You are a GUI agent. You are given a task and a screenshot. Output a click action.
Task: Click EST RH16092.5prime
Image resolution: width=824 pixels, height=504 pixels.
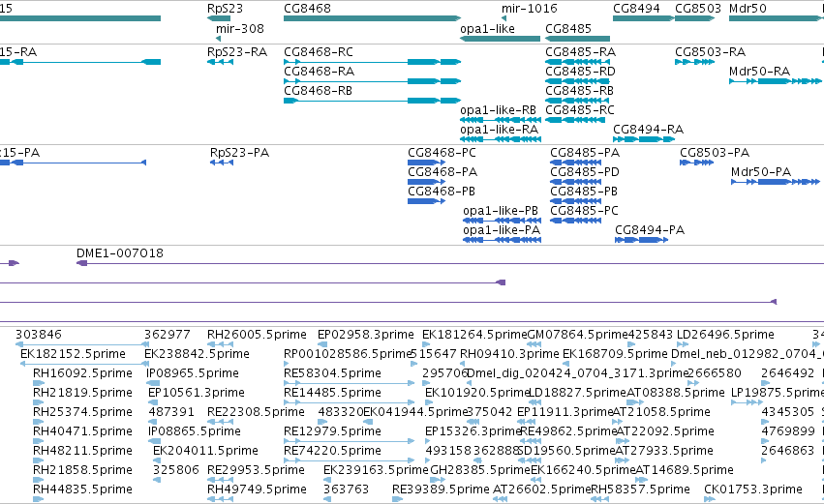pyautogui.click(x=82, y=373)
